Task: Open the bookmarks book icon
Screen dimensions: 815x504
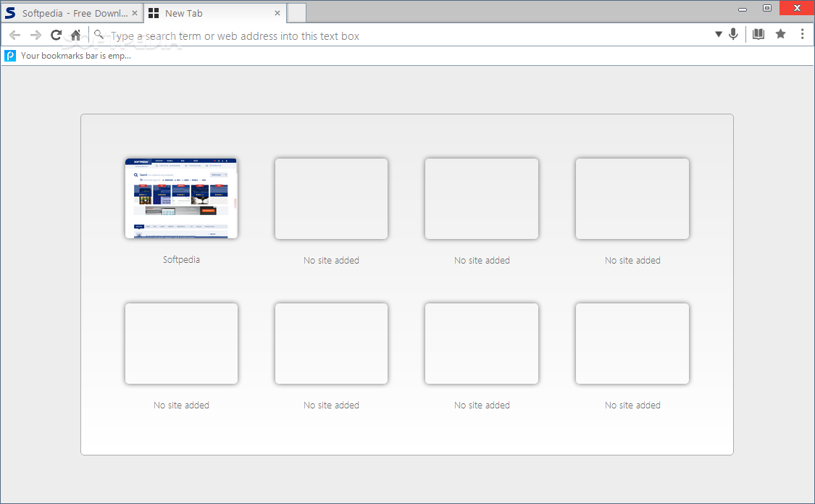Action: tap(758, 34)
